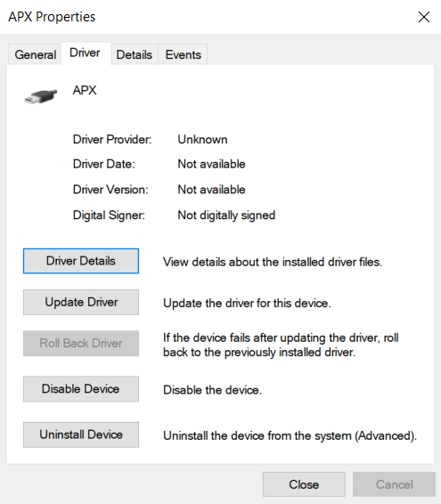This screenshot has width=441, height=504.
Task: Click the APX Properties window title
Action: coord(52,17)
